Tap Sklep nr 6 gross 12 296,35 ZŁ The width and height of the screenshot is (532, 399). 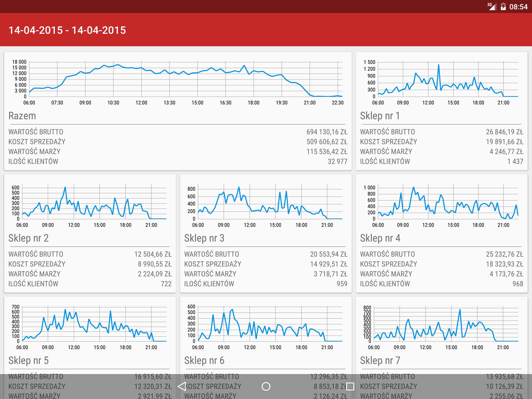[329, 376]
